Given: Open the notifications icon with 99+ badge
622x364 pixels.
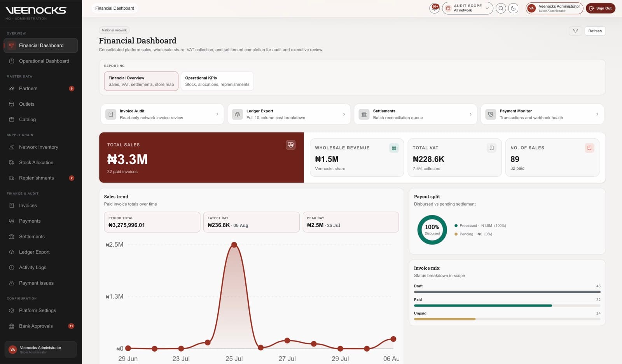Looking at the screenshot, I should tap(434, 8).
